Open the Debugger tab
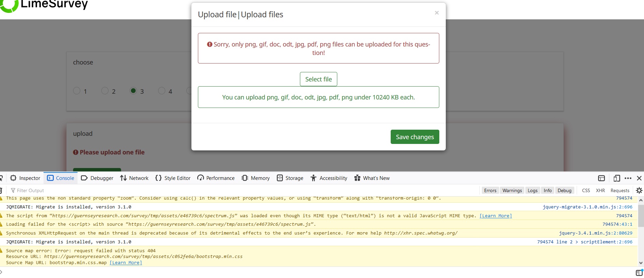 pyautogui.click(x=97, y=178)
